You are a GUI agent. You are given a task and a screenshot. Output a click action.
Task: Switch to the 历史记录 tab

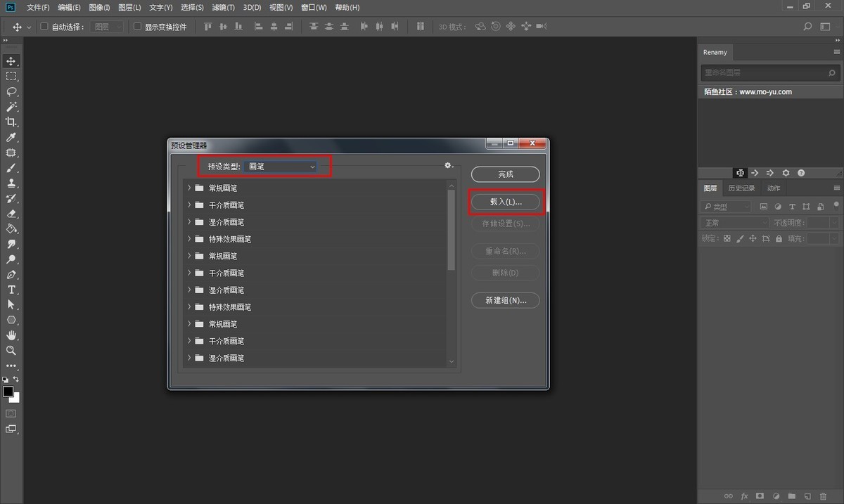coord(741,188)
